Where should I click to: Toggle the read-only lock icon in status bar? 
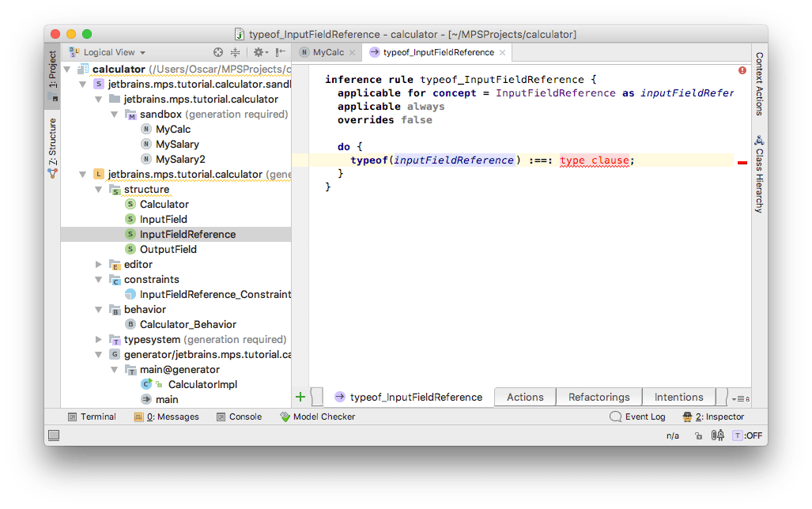pyautogui.click(x=697, y=435)
